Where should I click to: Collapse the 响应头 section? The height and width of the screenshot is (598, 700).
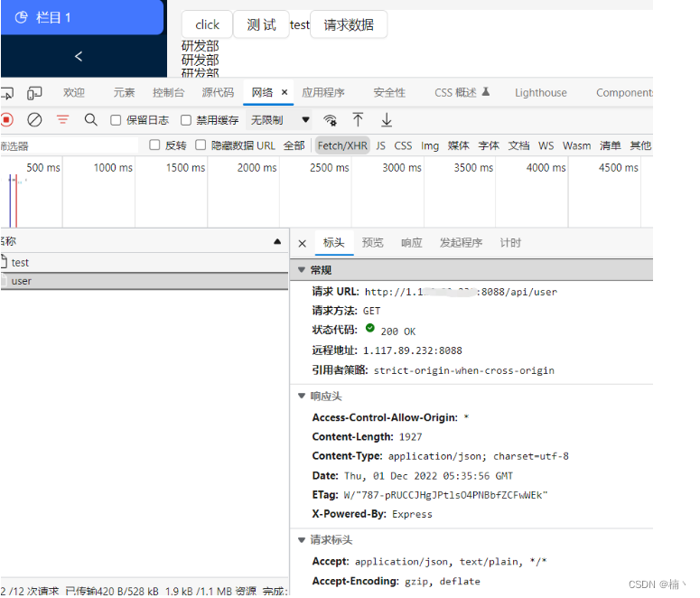[x=302, y=397]
